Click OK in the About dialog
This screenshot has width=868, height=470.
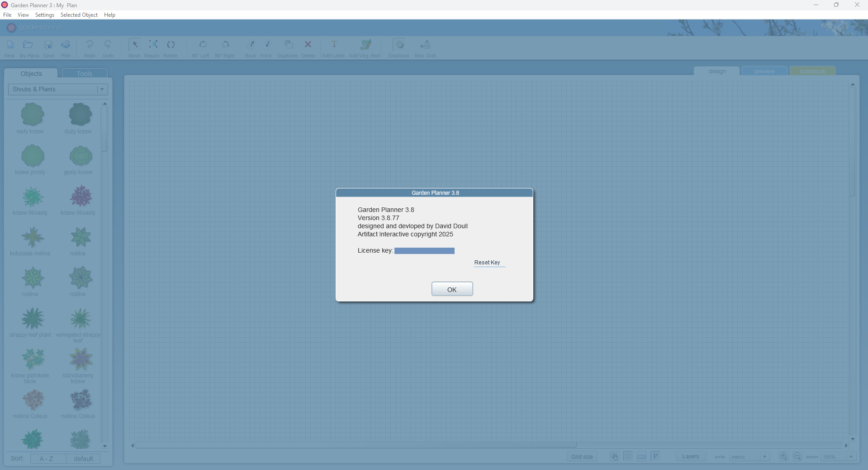(452, 289)
